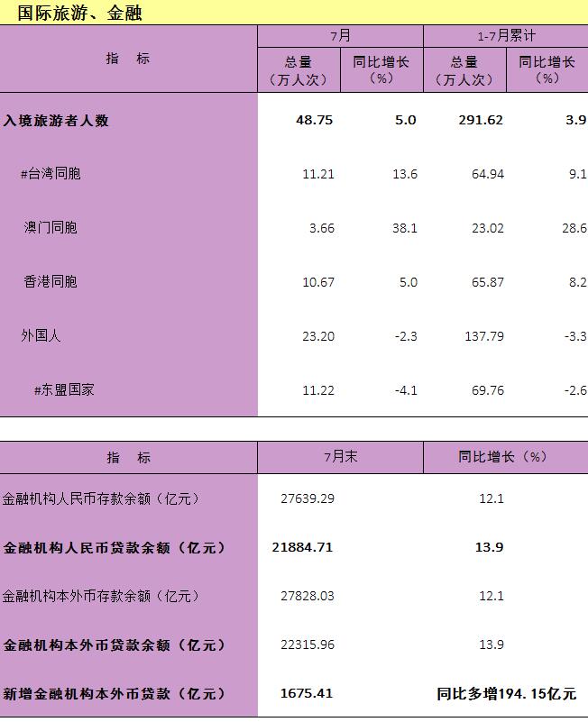Click the value 22315.96
Screen dimensions: 588x722
308,644
